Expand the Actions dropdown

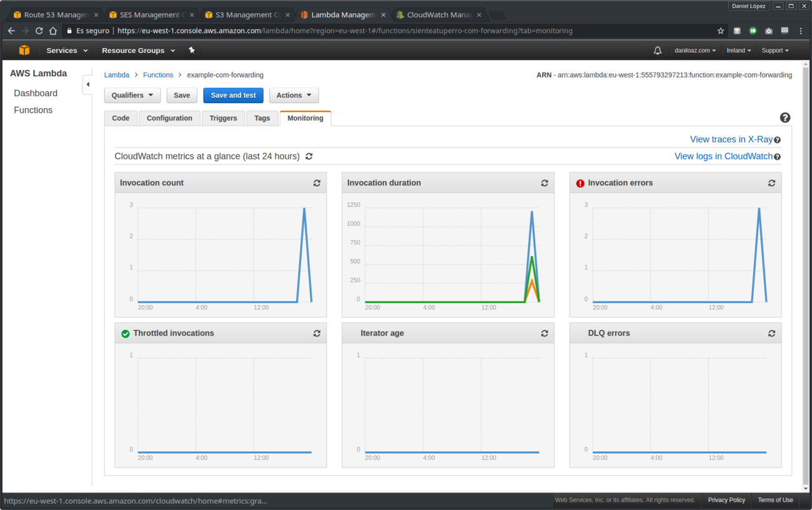[x=294, y=95]
